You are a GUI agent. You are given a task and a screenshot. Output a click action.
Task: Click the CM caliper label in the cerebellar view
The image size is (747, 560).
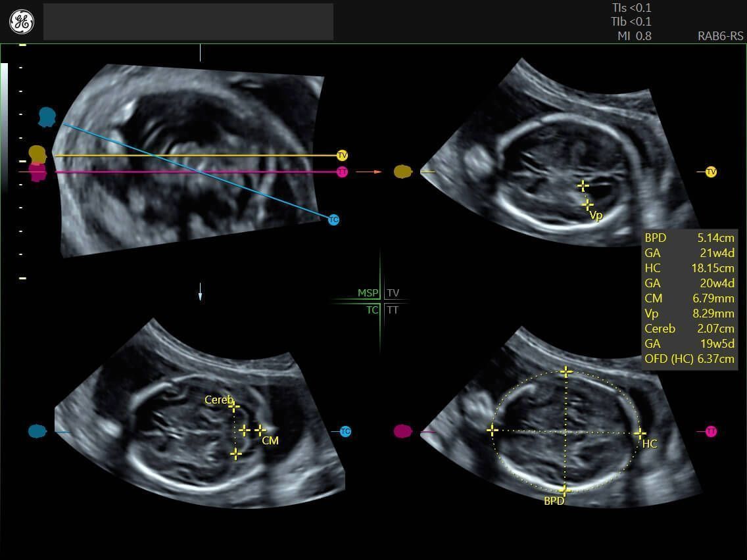pyautogui.click(x=270, y=440)
